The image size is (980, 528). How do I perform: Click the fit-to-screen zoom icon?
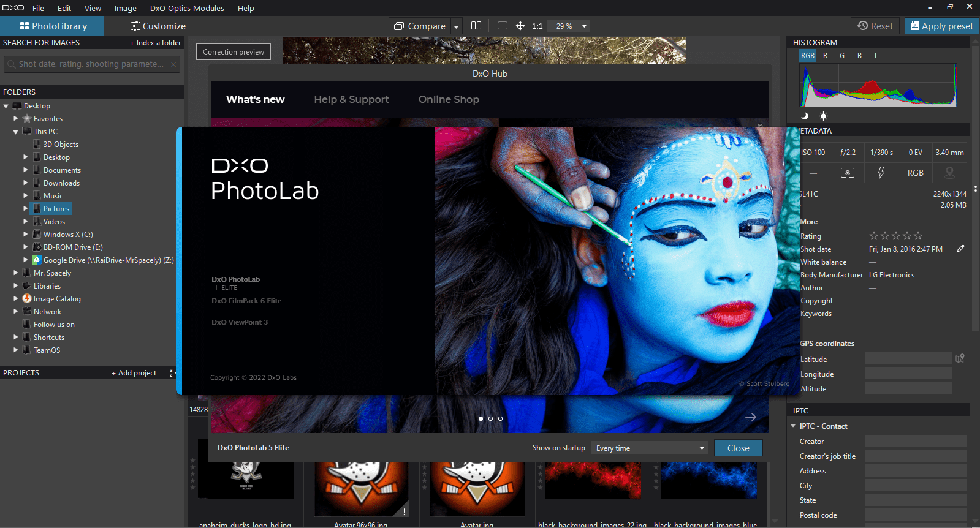[x=503, y=26]
